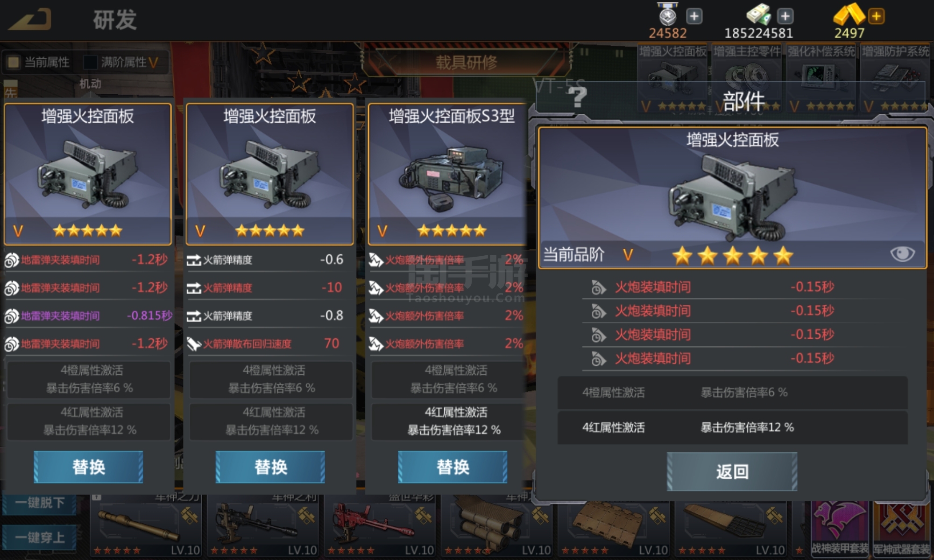This screenshot has width=934, height=560.
Task: Check the 满阶属性 checkbox
Action: pyautogui.click(x=90, y=62)
